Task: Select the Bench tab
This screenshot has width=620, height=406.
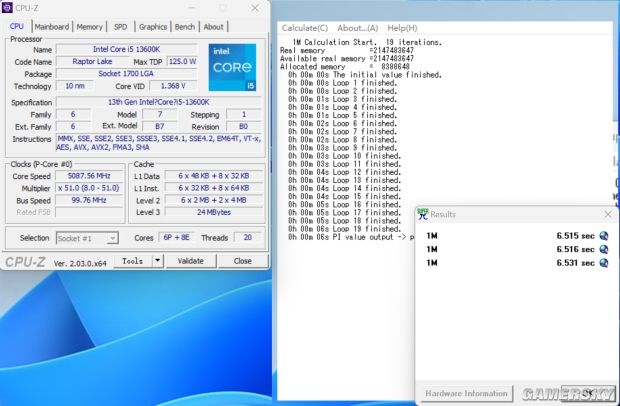Action: pos(185,27)
